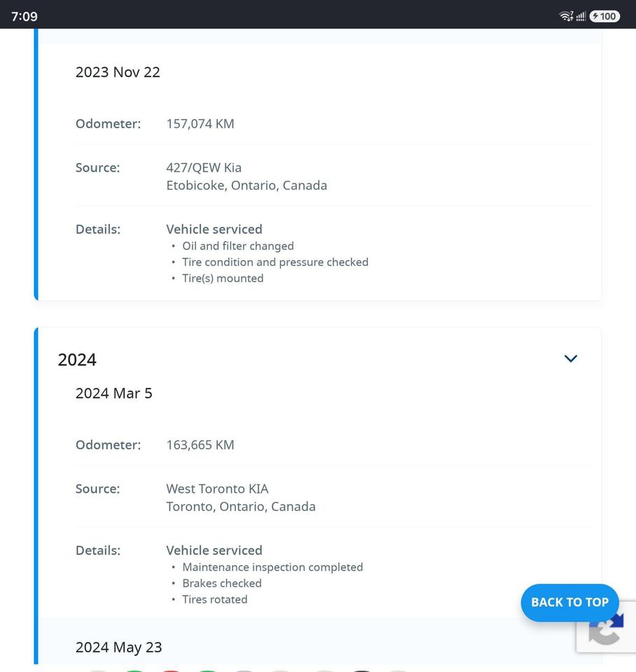Tap the cellular signal icon

click(581, 16)
